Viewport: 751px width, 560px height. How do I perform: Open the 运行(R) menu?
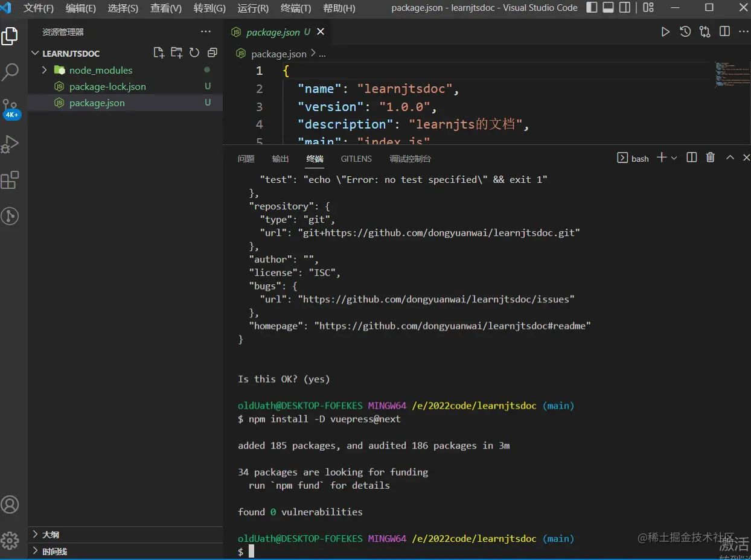pos(253,8)
